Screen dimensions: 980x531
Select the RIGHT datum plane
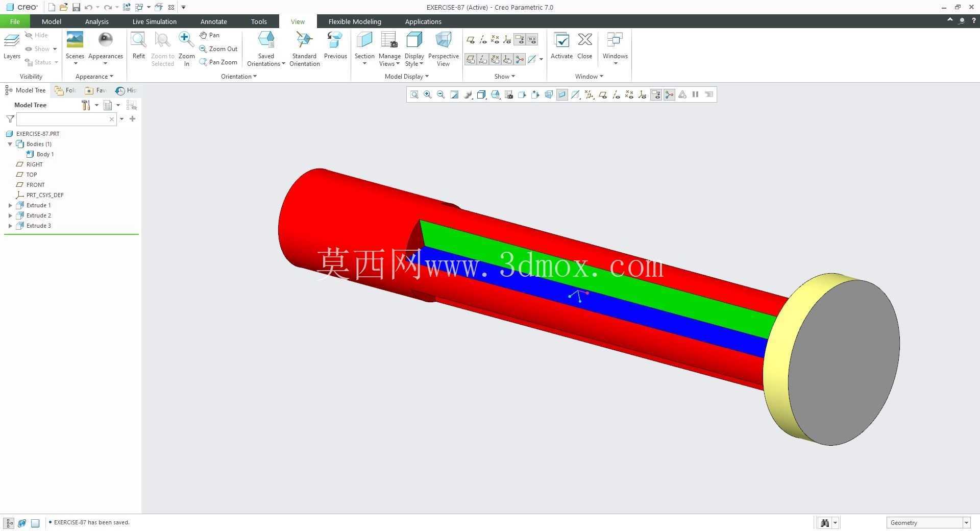pyautogui.click(x=30, y=164)
